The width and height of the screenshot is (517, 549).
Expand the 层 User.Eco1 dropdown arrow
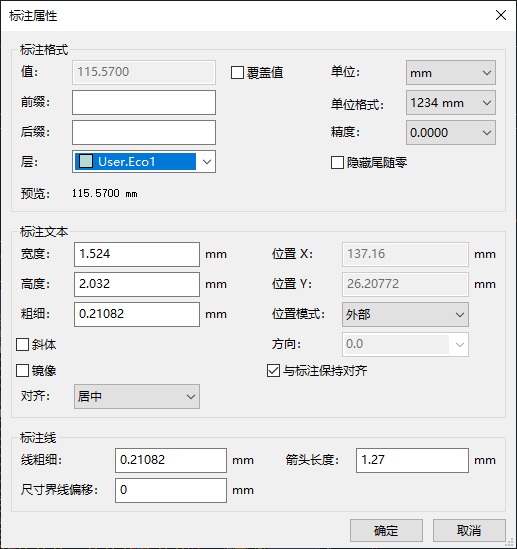coord(207,162)
